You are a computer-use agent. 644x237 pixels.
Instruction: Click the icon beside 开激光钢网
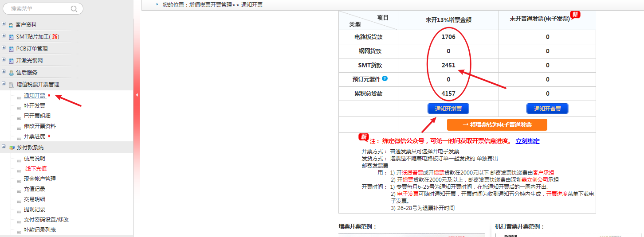[11, 61]
